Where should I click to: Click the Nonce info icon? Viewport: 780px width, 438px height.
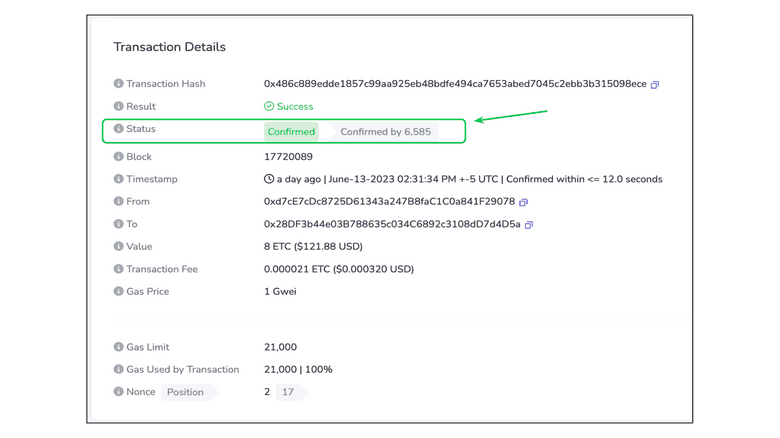click(x=118, y=392)
